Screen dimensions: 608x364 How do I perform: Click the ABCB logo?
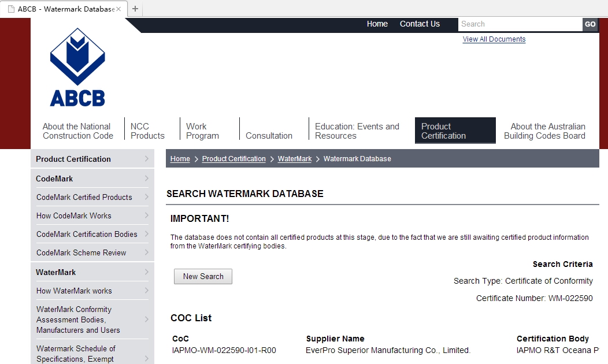point(77,68)
